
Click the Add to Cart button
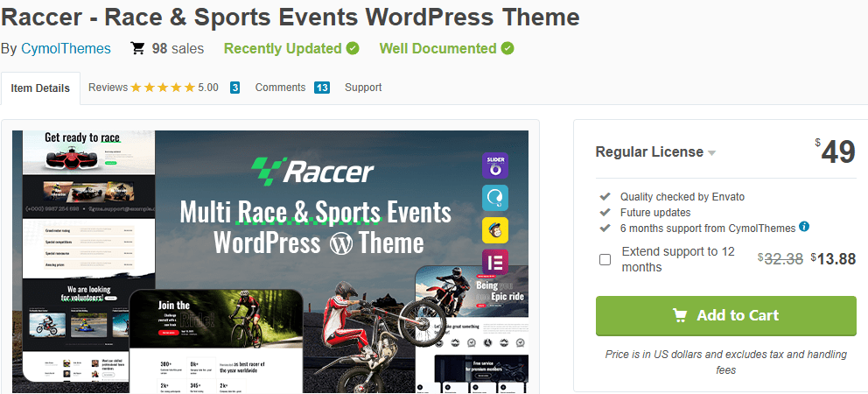pos(725,316)
